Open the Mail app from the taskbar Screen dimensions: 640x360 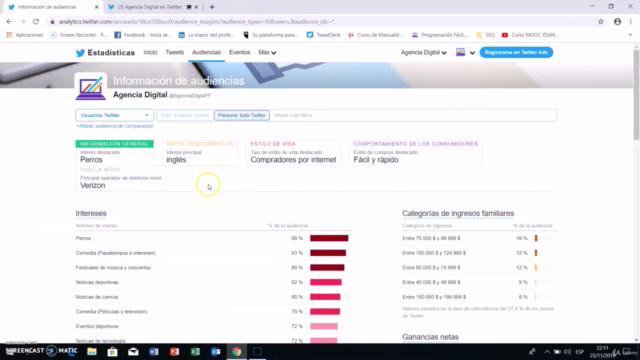(133, 351)
